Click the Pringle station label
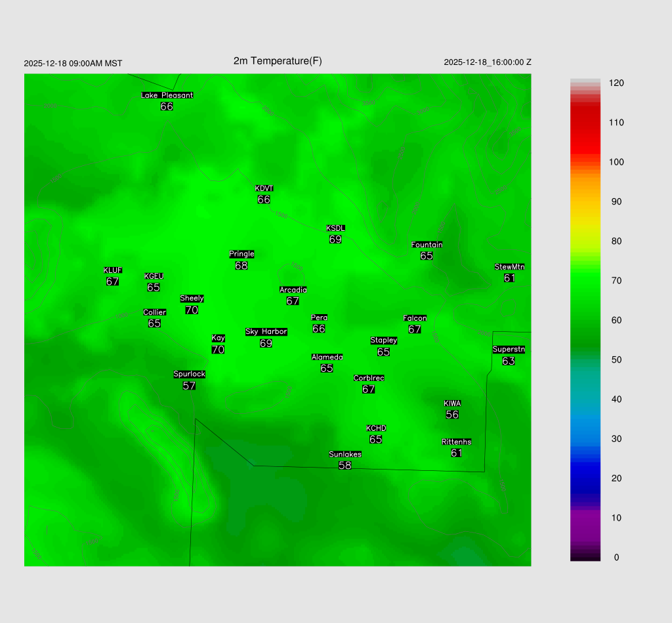672x623 pixels. pos(241,254)
